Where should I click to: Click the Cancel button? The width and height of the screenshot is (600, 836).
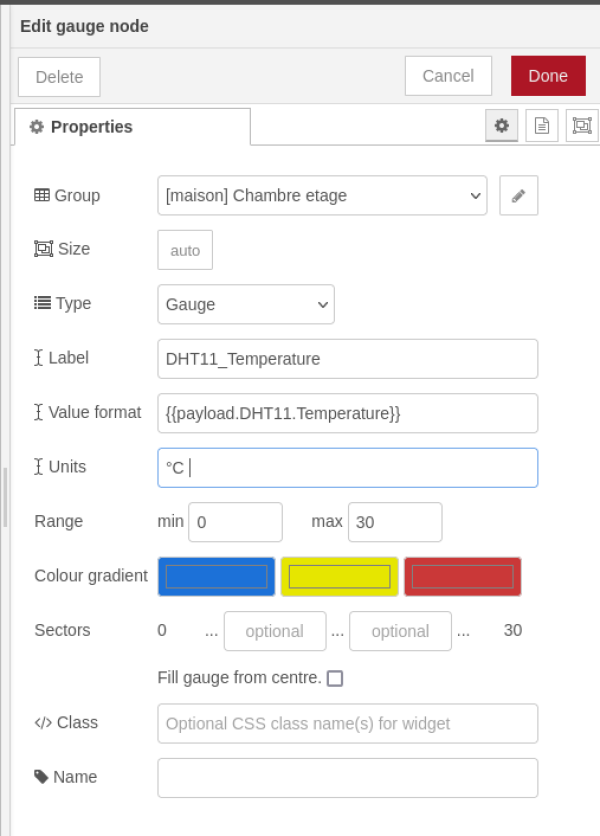click(448, 76)
